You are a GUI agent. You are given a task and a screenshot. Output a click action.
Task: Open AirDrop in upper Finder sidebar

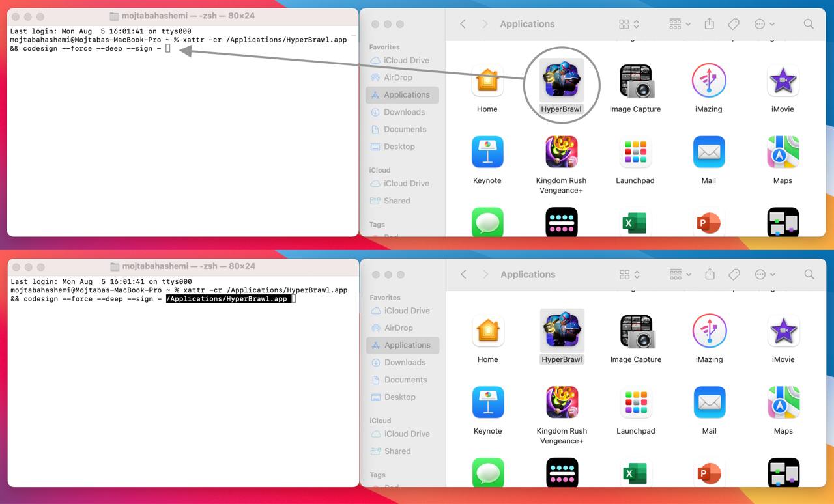[x=401, y=77]
